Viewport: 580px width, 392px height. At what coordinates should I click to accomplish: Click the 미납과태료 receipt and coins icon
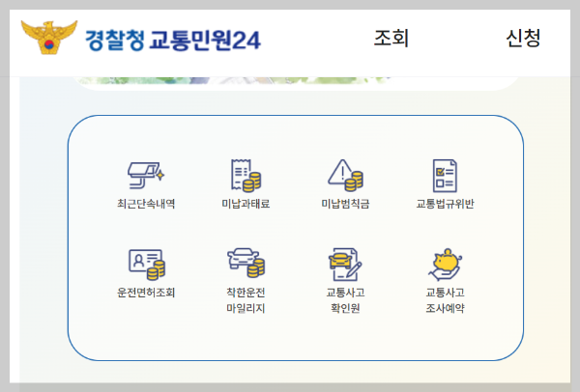(x=246, y=176)
